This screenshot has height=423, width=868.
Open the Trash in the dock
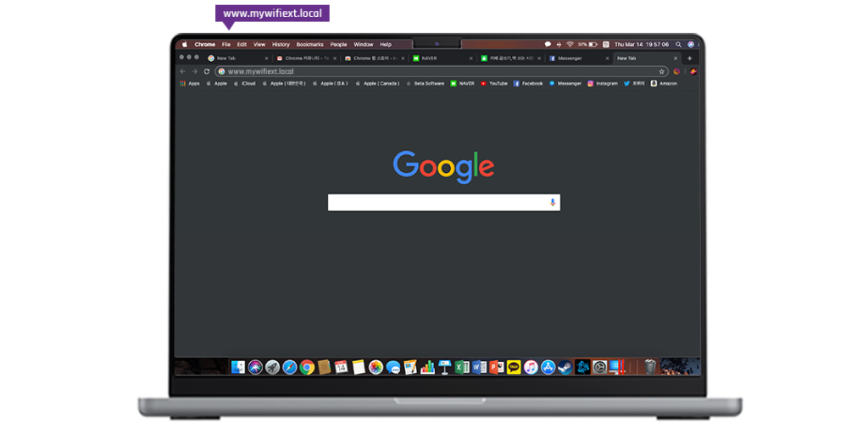[650, 367]
